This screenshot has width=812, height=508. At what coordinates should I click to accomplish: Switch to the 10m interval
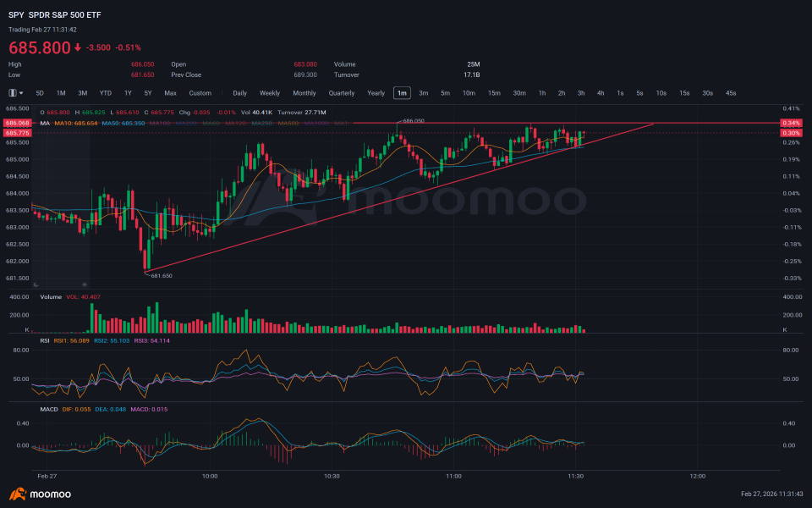pos(469,93)
